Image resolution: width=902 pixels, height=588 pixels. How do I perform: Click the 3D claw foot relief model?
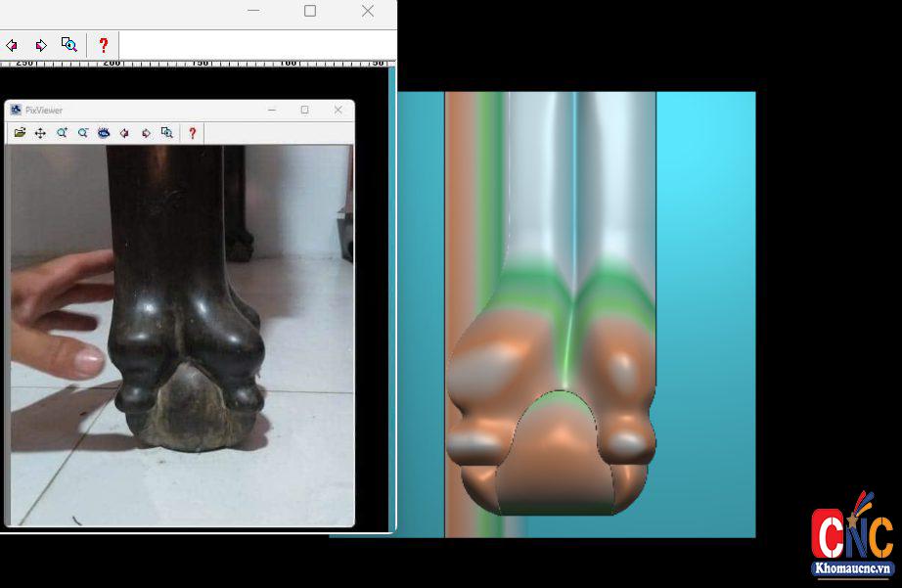551,391
